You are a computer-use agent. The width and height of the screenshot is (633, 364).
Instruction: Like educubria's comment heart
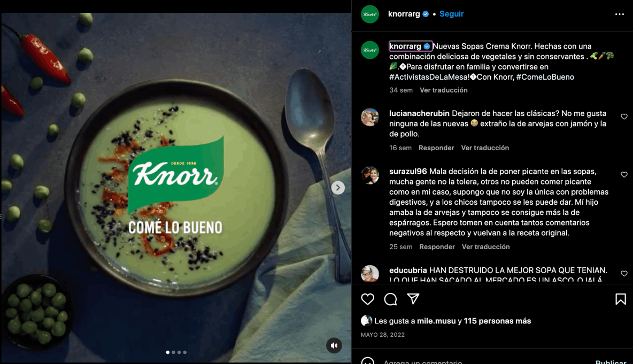tap(624, 274)
